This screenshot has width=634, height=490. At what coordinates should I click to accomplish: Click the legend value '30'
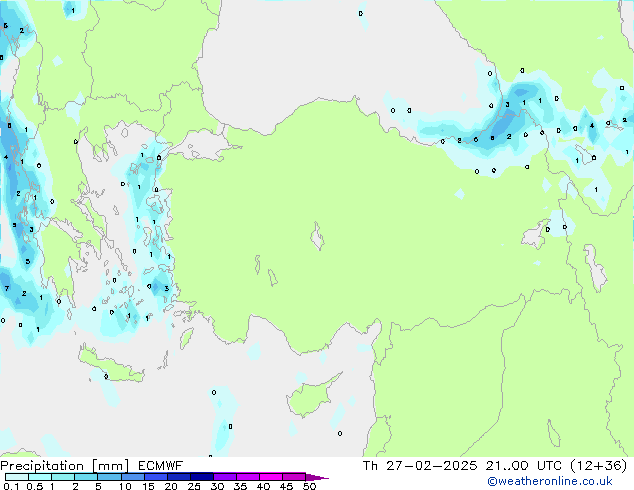pos(217,486)
